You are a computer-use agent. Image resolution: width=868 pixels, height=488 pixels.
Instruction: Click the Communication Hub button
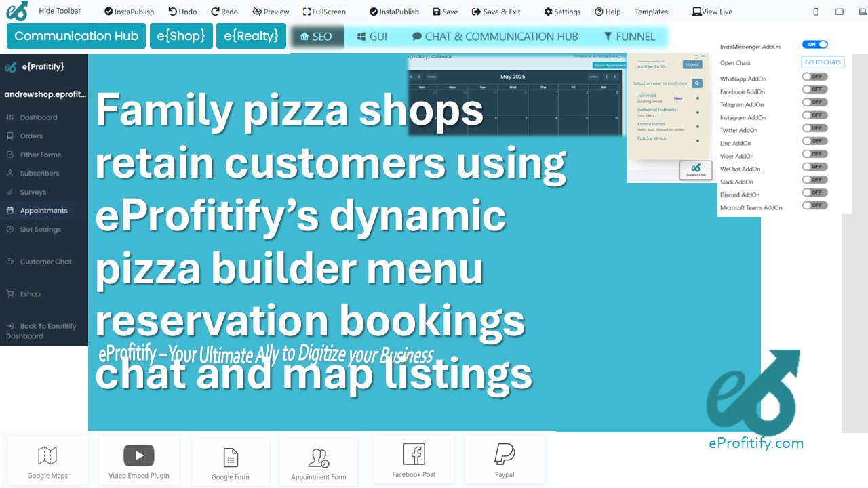point(77,36)
